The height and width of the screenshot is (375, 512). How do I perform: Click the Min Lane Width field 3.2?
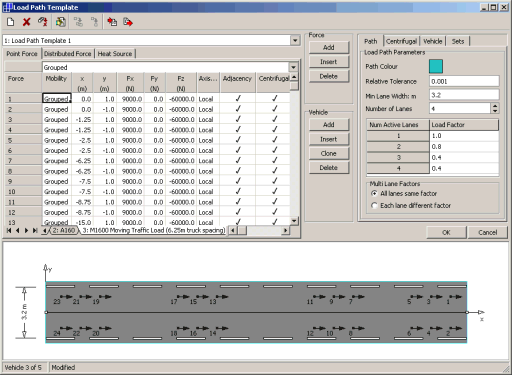(464, 95)
